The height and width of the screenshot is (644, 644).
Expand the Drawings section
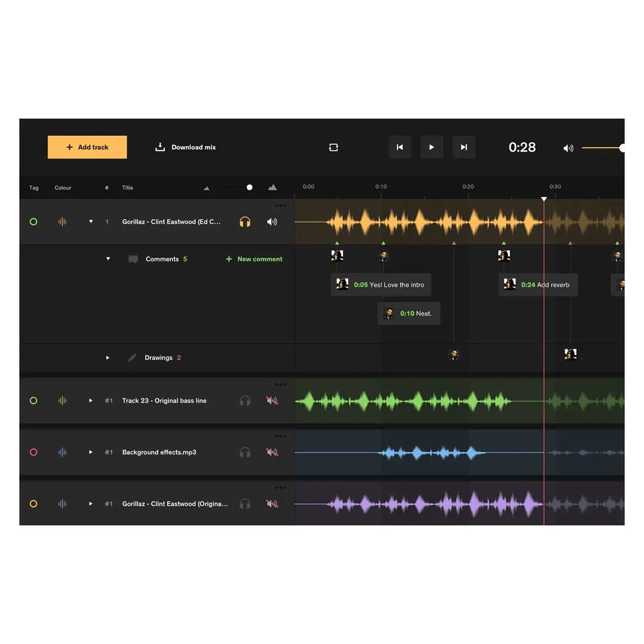tap(107, 357)
